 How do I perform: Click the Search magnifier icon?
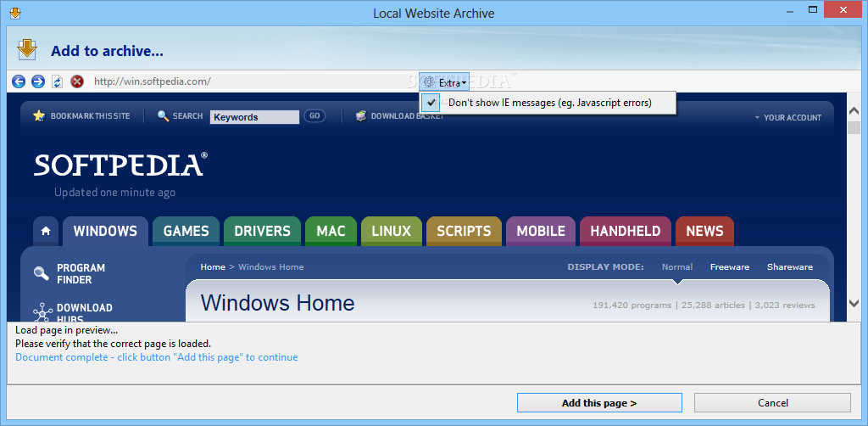[x=164, y=116]
